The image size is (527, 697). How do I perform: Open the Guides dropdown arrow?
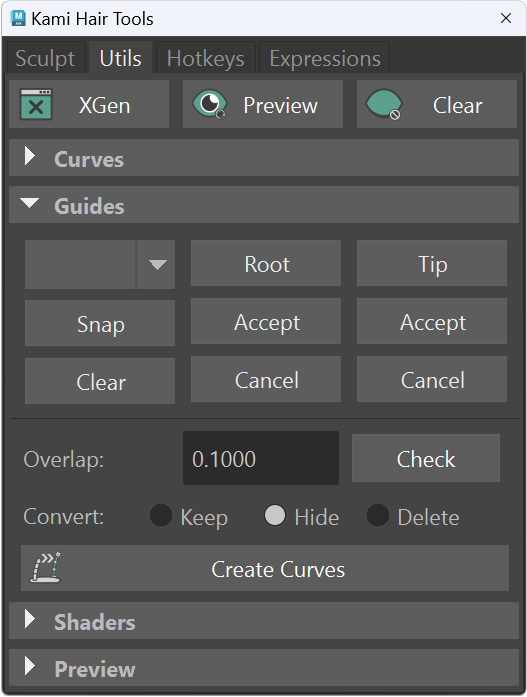[x=156, y=264]
